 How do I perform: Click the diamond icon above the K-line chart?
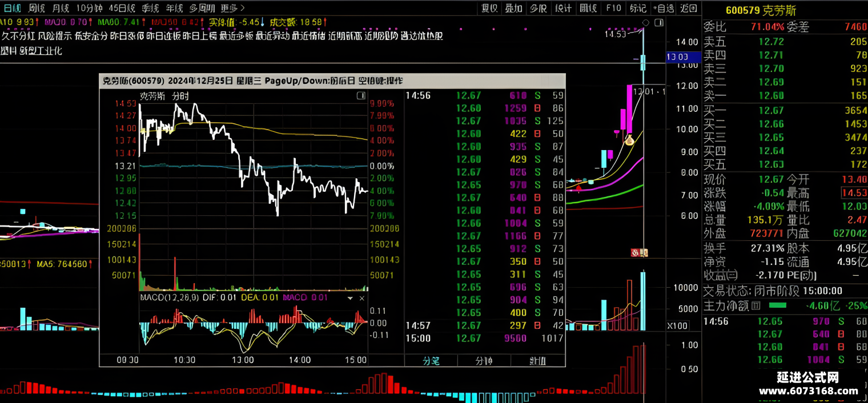(646, 23)
